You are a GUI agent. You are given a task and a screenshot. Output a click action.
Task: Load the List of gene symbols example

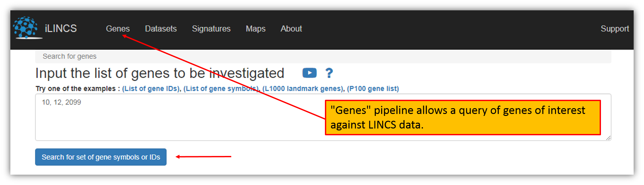[x=221, y=88]
